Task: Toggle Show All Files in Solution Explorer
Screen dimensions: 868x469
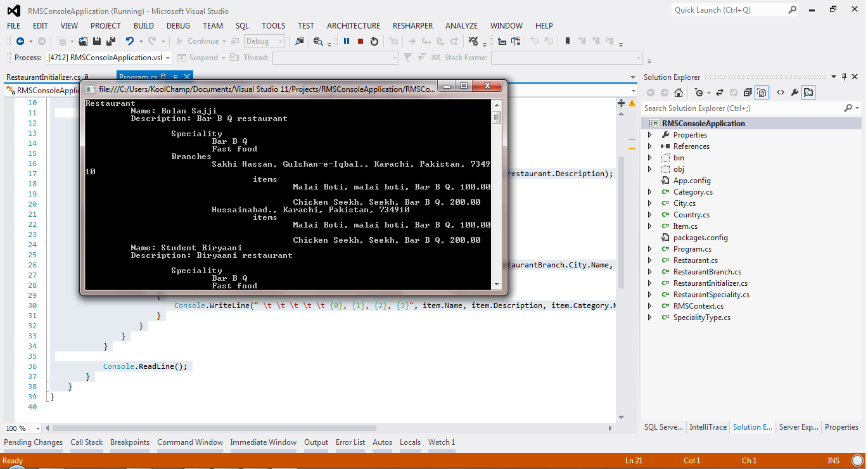Action: click(762, 92)
